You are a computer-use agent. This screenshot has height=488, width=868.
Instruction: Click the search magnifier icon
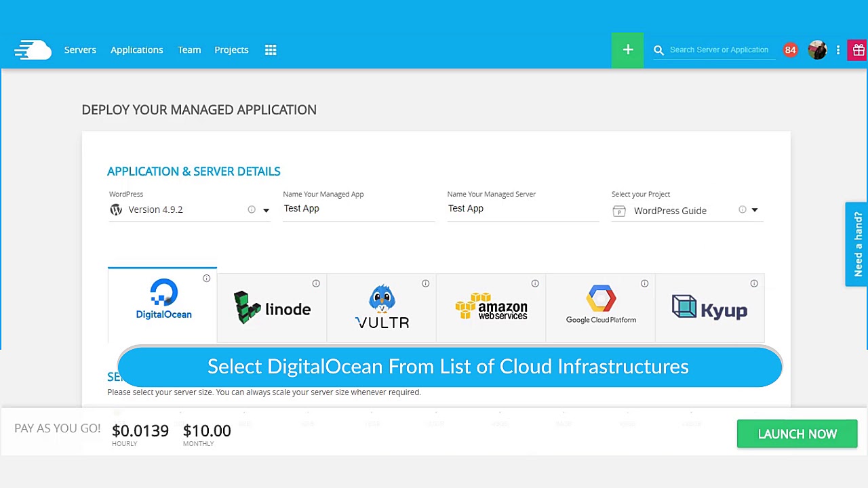point(658,49)
